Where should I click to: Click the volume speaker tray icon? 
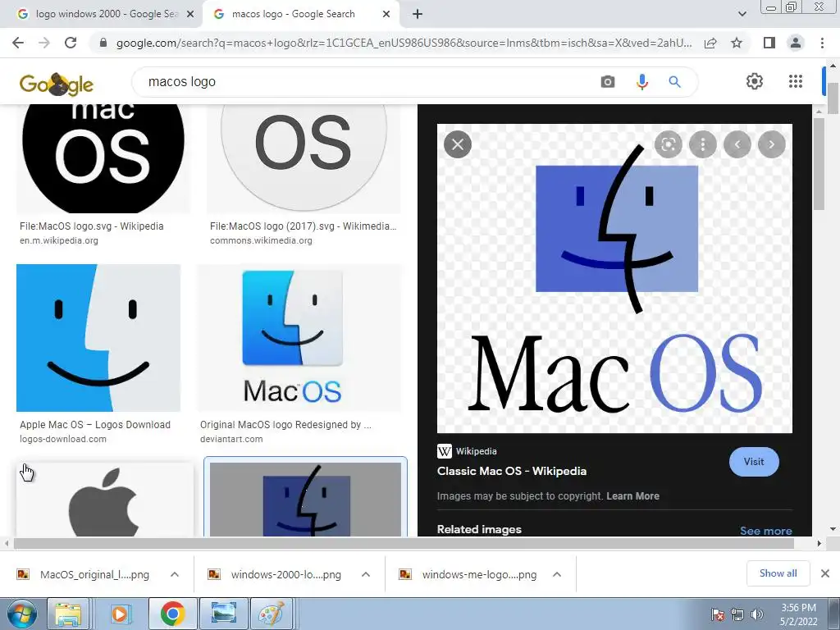point(757,614)
